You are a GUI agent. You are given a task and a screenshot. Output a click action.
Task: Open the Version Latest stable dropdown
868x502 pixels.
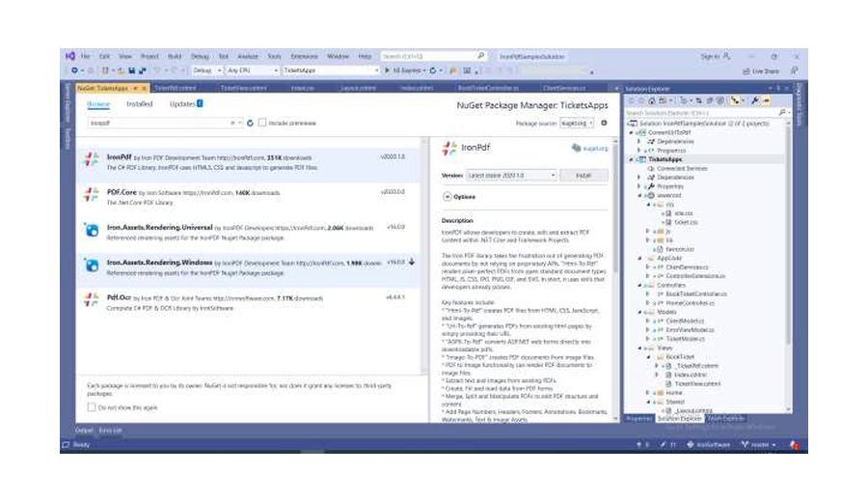[511, 175]
